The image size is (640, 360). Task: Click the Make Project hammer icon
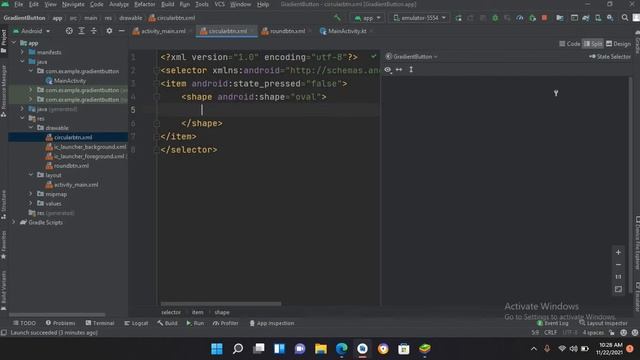[337, 18]
